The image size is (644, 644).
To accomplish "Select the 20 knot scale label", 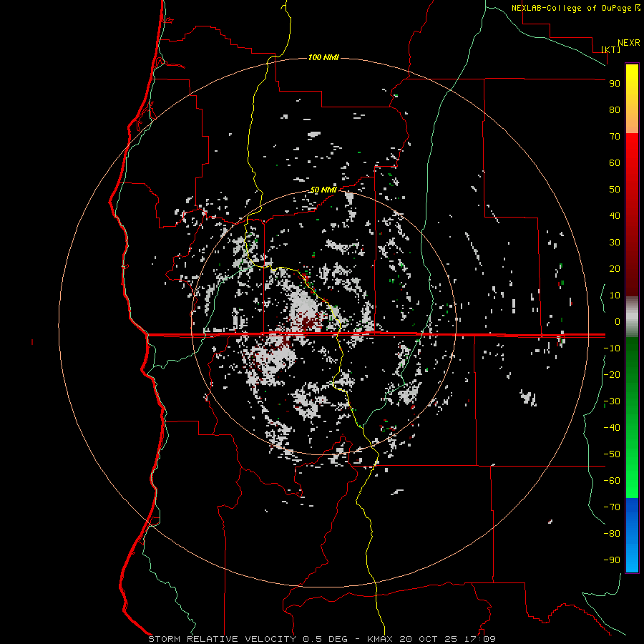I will 615,268.
